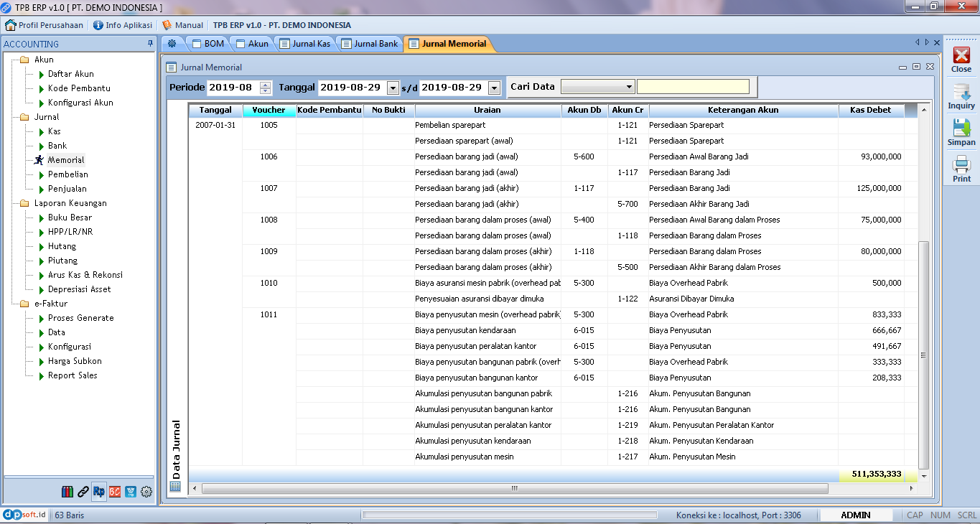
Task: Click the Periode spinner stepper
Action: pos(266,88)
